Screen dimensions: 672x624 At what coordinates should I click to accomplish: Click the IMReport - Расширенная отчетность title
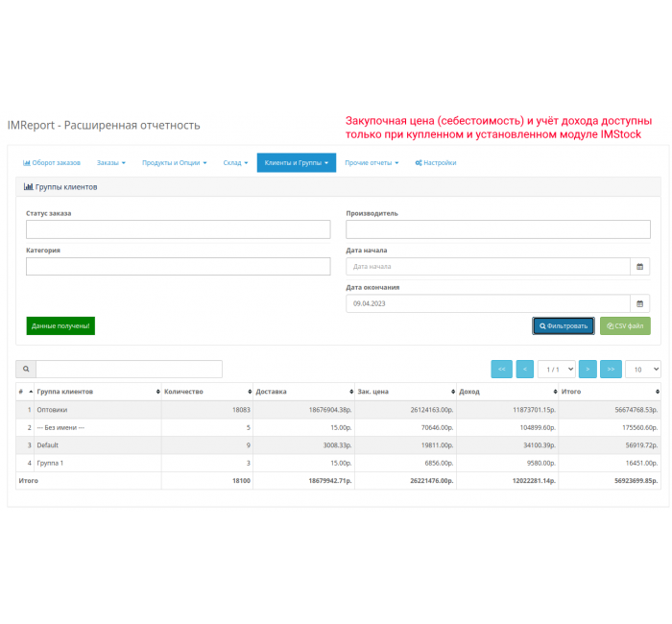pyautogui.click(x=104, y=125)
